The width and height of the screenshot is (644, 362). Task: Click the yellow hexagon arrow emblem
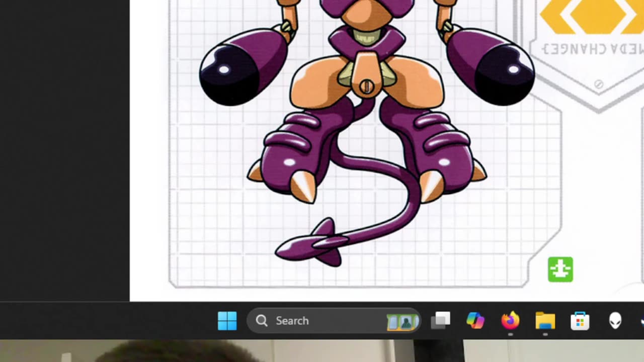pyautogui.click(x=592, y=16)
